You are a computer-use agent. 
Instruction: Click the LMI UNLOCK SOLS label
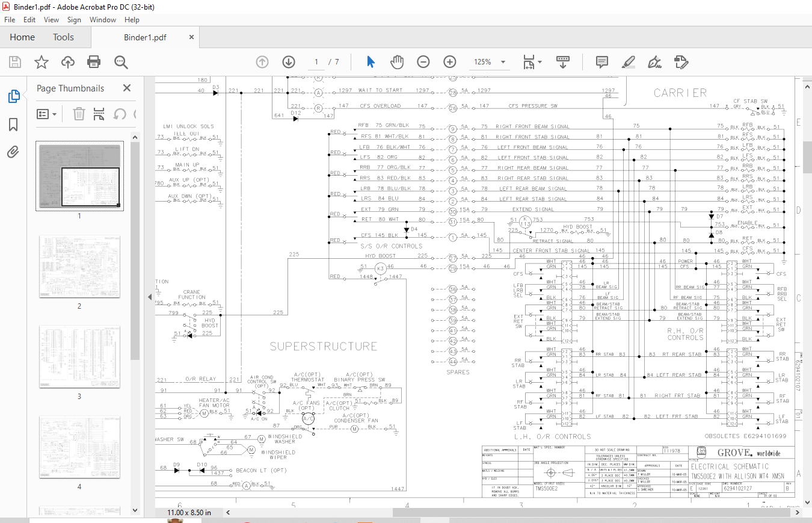click(188, 126)
